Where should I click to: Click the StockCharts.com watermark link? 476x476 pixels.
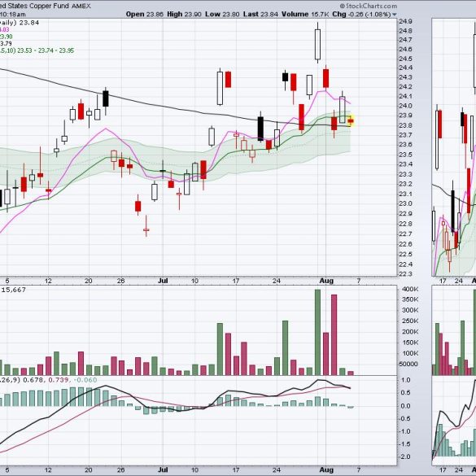[368, 6]
